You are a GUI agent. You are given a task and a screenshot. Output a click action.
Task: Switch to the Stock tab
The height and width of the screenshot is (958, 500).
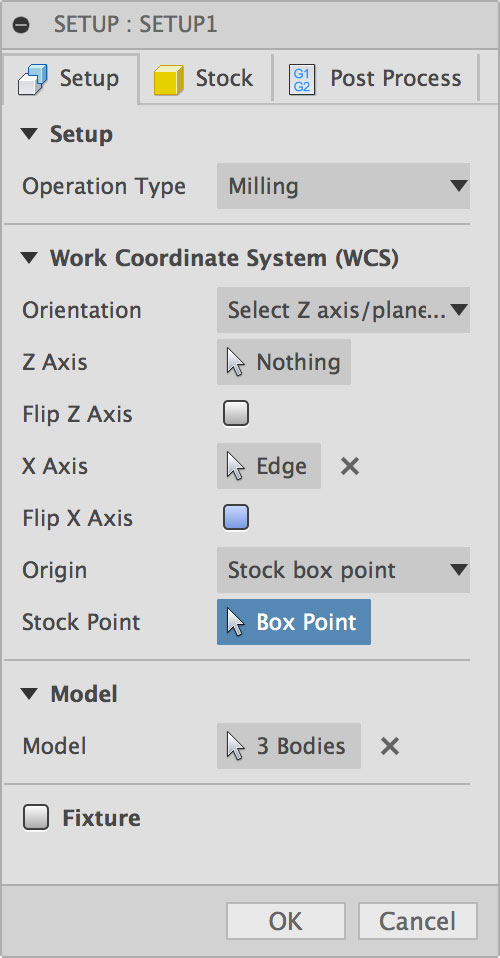(205, 79)
